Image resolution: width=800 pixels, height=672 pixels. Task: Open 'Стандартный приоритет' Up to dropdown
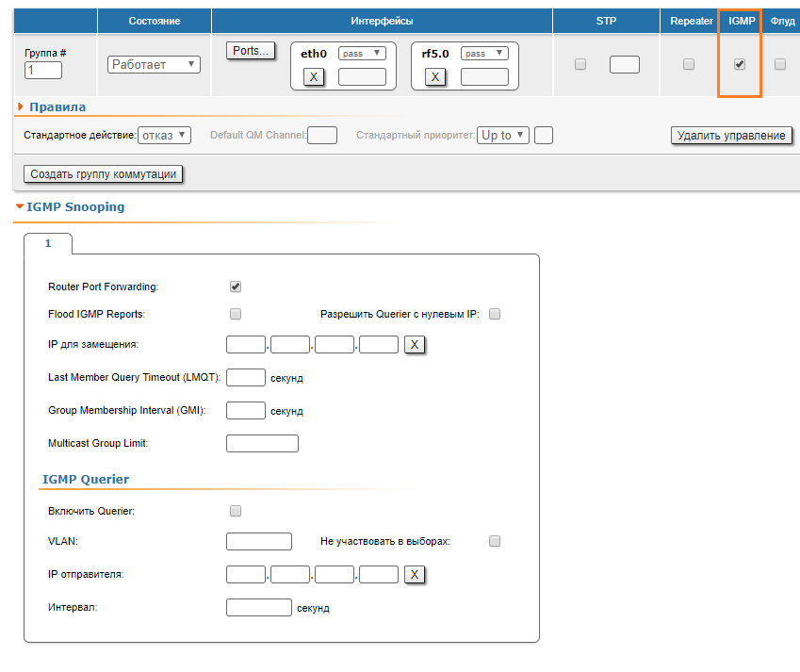click(x=503, y=135)
